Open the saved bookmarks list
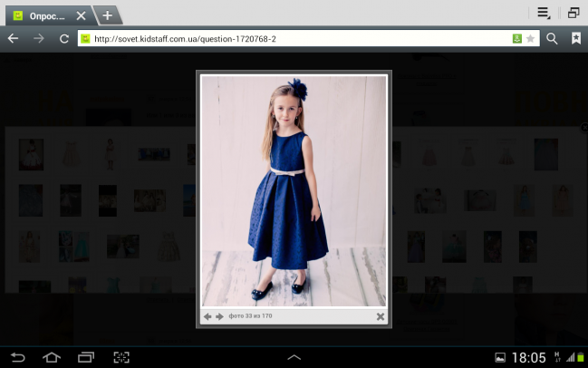 [575, 39]
